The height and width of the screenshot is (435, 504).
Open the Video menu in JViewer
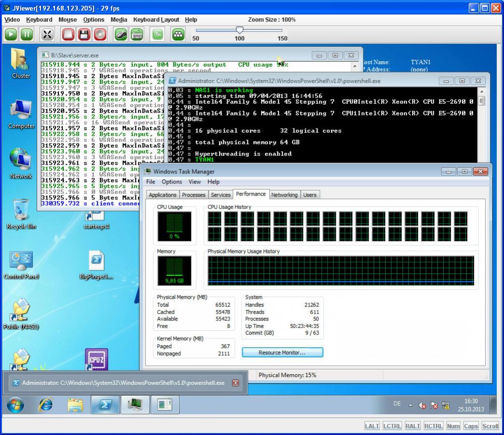(12, 20)
